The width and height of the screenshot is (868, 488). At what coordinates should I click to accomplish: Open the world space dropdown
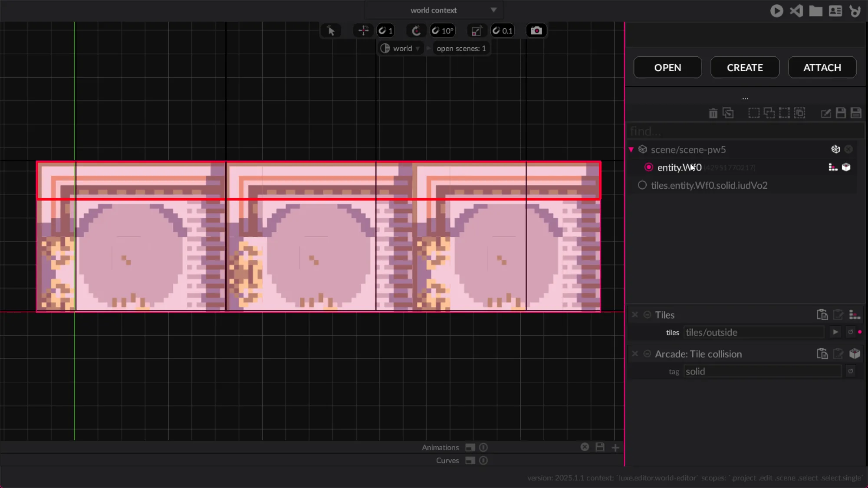point(401,49)
